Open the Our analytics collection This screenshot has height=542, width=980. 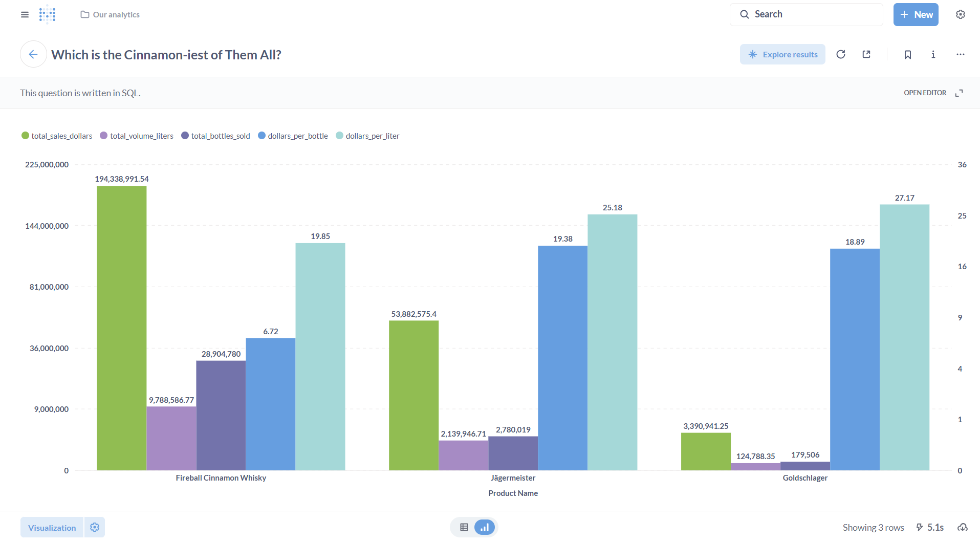point(110,15)
